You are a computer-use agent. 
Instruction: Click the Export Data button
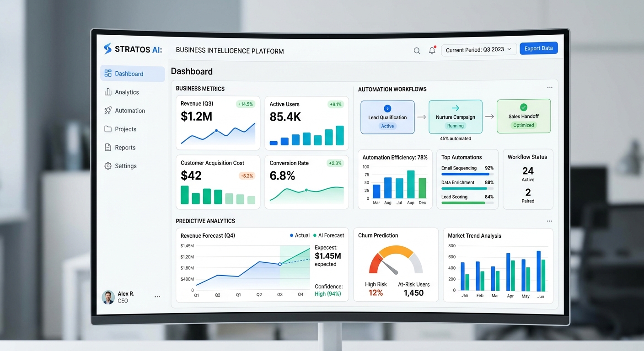click(x=538, y=48)
